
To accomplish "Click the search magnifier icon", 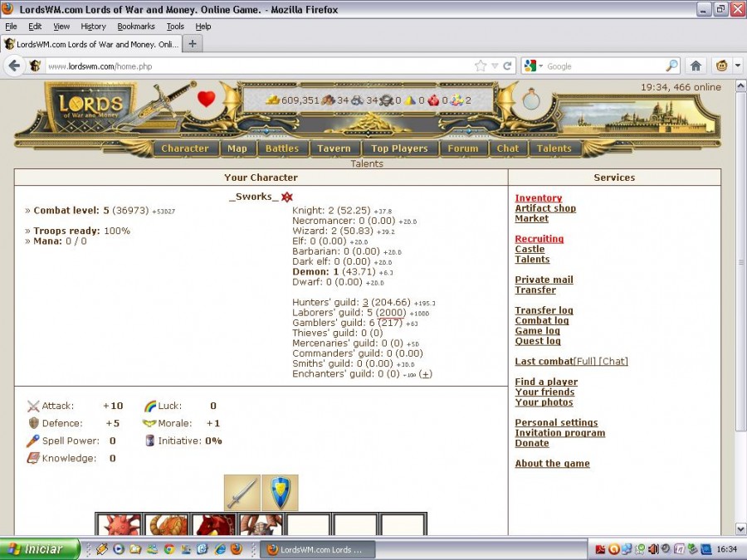I will pos(671,66).
